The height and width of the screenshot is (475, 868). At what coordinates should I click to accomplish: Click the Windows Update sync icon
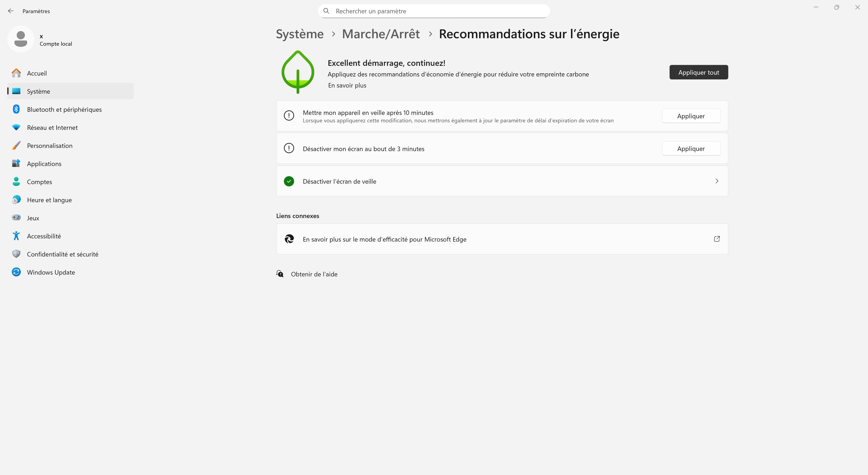tap(16, 272)
